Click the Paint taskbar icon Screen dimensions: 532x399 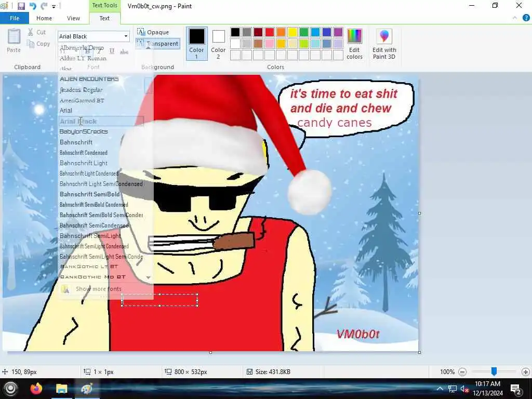click(x=87, y=389)
